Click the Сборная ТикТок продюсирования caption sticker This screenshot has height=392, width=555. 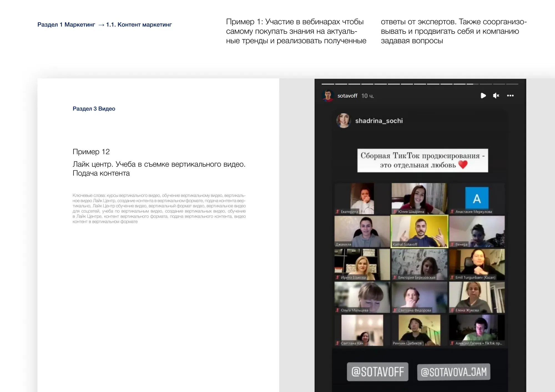[422, 161]
